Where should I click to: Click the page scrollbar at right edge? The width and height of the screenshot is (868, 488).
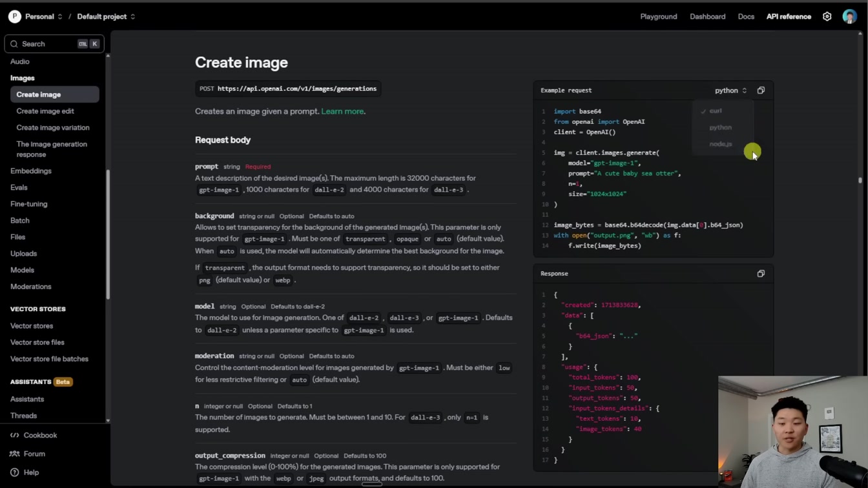pos(860,180)
